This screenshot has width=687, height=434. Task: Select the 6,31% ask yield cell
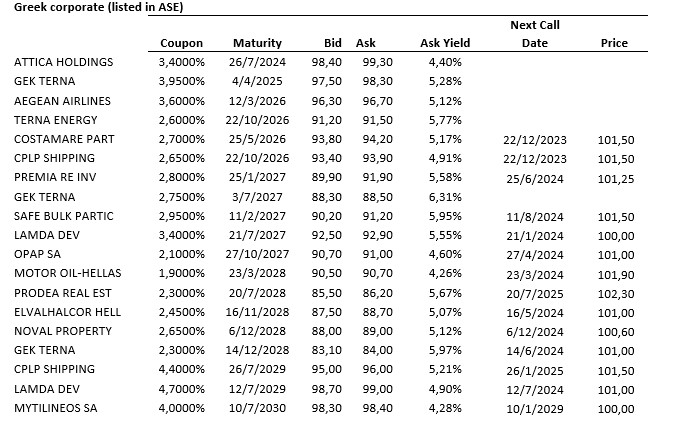[445, 197]
